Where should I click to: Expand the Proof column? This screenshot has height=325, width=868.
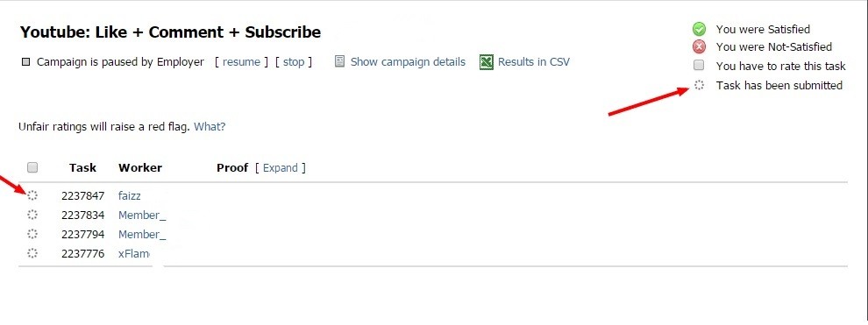(x=280, y=168)
